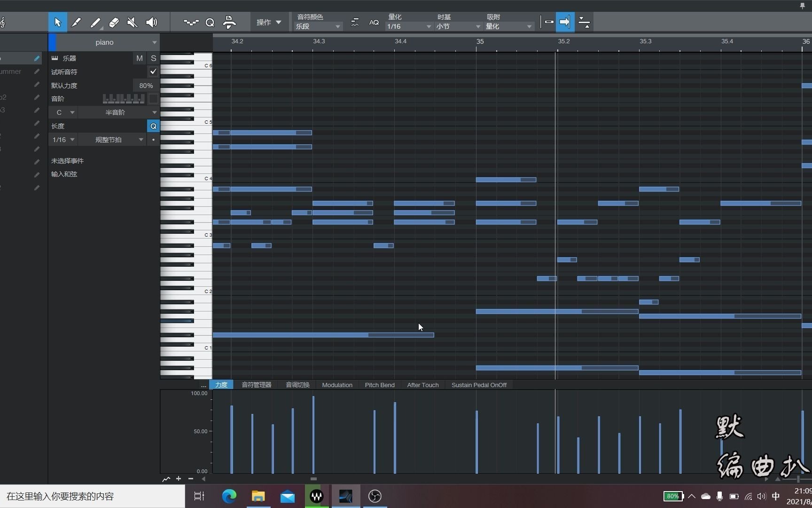This screenshot has width=812, height=508.
Task: Toggle the AQ auto-quantize button
Action: (374, 22)
